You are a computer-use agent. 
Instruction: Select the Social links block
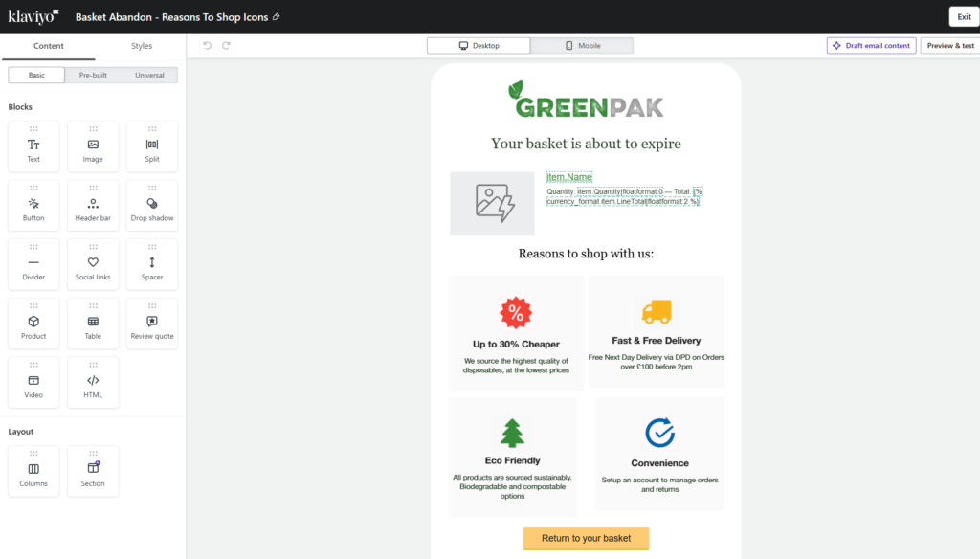93,264
